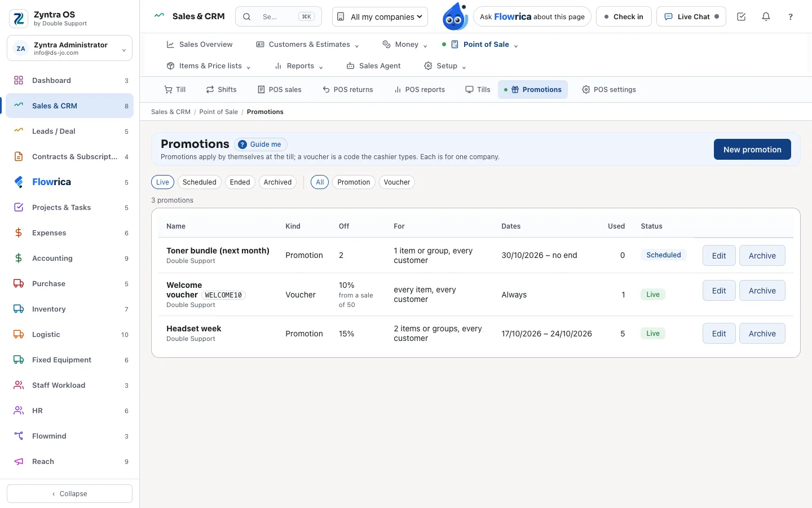Expand the All my companies dropdown
Viewport: 812px width, 508px height.
[x=380, y=16]
